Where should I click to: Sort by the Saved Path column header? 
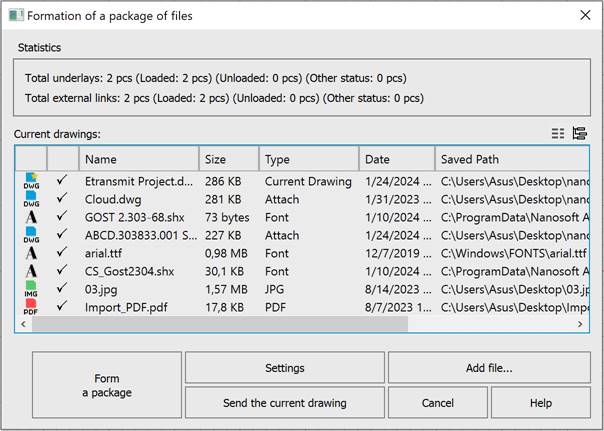point(512,159)
